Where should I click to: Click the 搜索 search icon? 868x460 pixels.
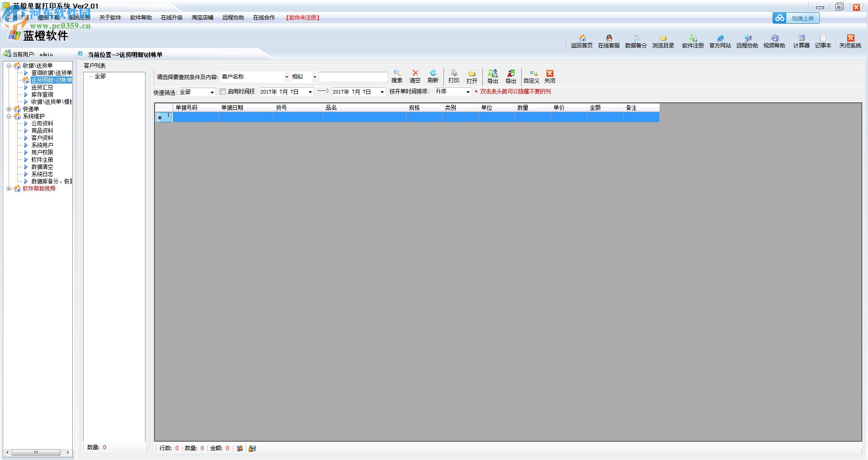[x=396, y=76]
